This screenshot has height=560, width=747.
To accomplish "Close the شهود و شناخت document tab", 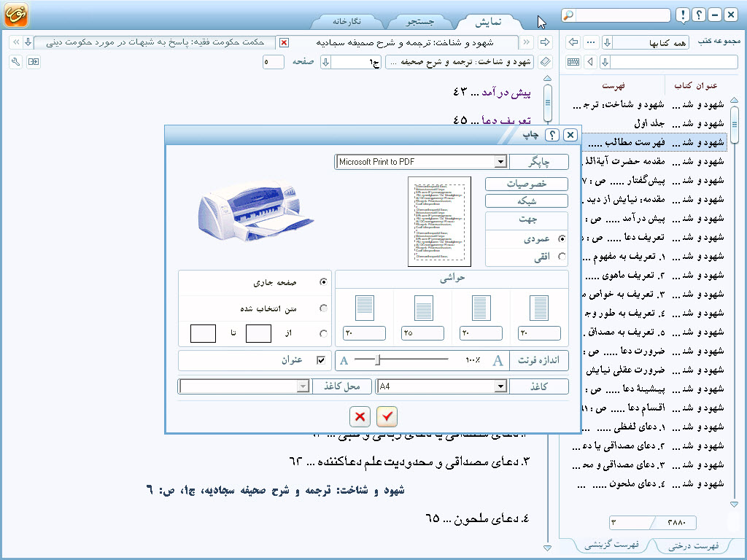I will tap(285, 42).
